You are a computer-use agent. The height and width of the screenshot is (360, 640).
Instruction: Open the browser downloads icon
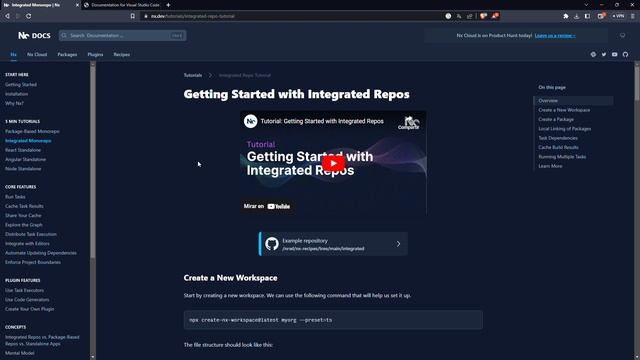point(576,16)
